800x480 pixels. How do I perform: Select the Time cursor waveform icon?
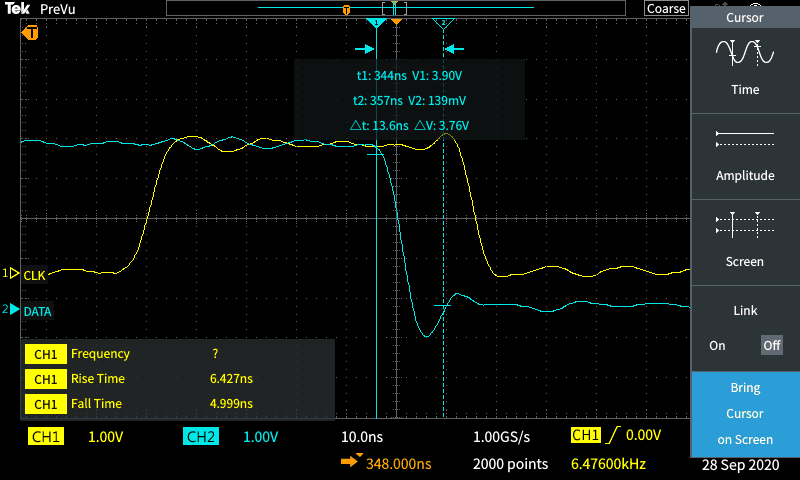click(745, 52)
